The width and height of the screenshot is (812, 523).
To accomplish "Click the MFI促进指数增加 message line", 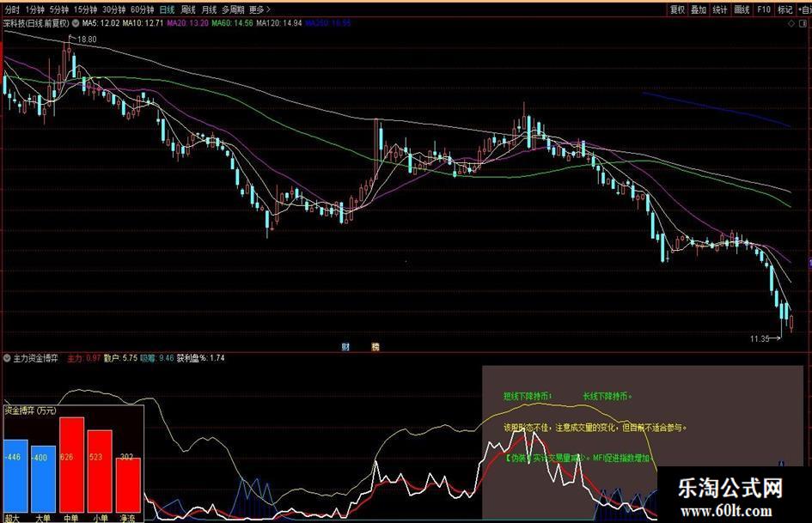I will click(579, 458).
